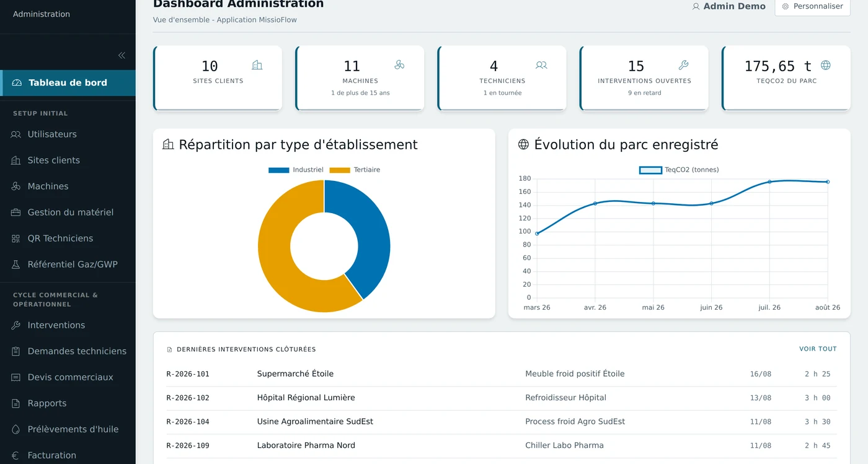
Task: Click the Demandes techniciens clipboard icon
Action: point(16,351)
